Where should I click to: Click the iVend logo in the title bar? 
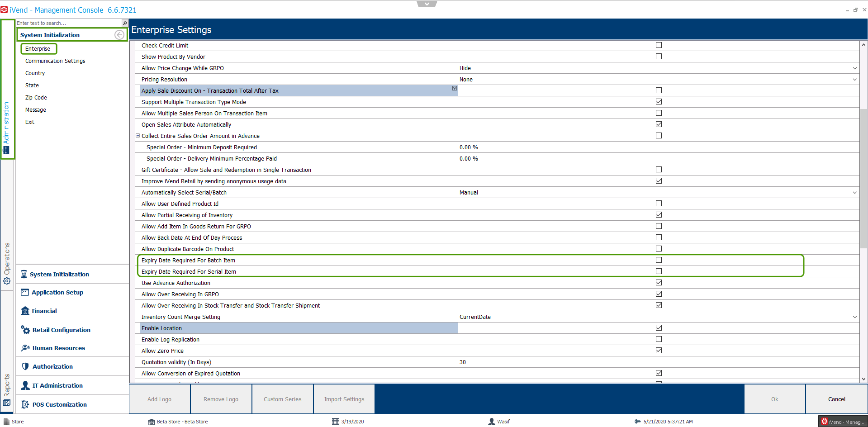point(4,9)
